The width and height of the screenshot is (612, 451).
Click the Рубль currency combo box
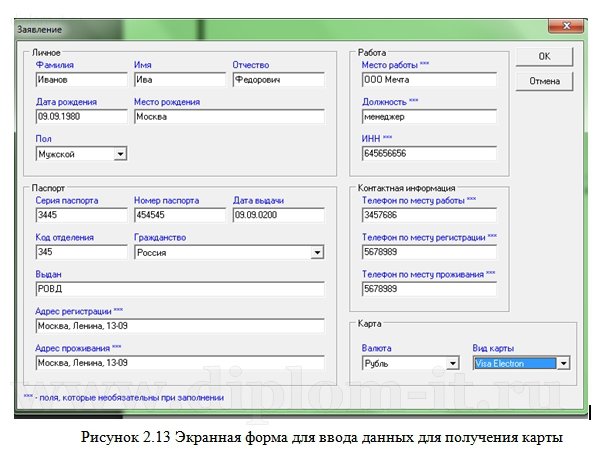410,364
